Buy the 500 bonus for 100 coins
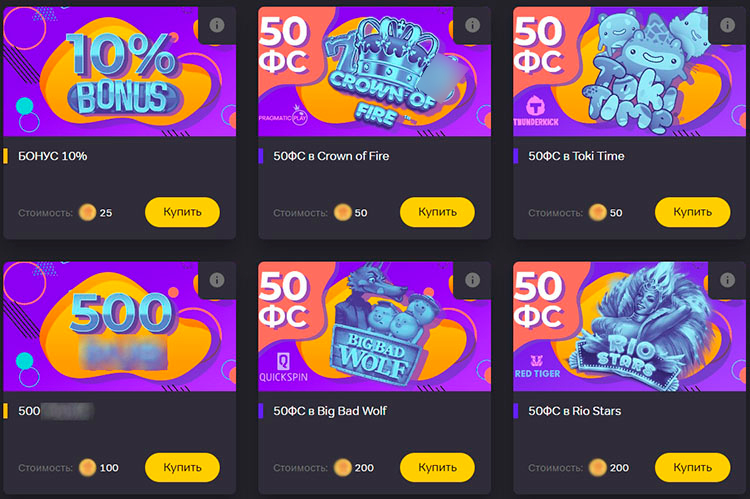 (182, 467)
